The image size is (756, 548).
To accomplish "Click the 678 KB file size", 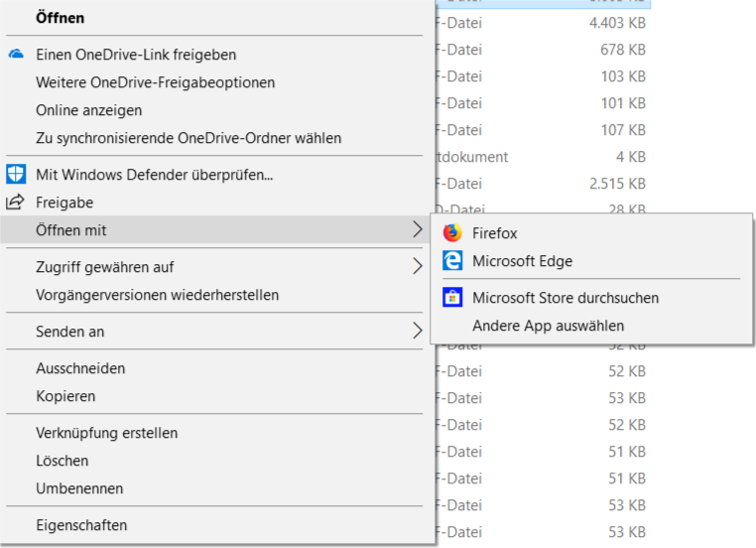I will (623, 50).
